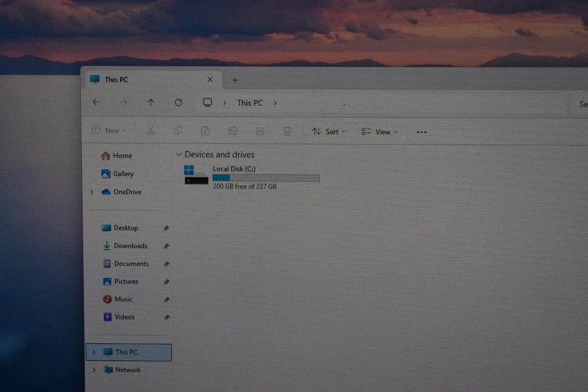Image resolution: width=588 pixels, height=392 pixels.
Task: Click the Paste clipboard icon
Action: click(x=205, y=131)
